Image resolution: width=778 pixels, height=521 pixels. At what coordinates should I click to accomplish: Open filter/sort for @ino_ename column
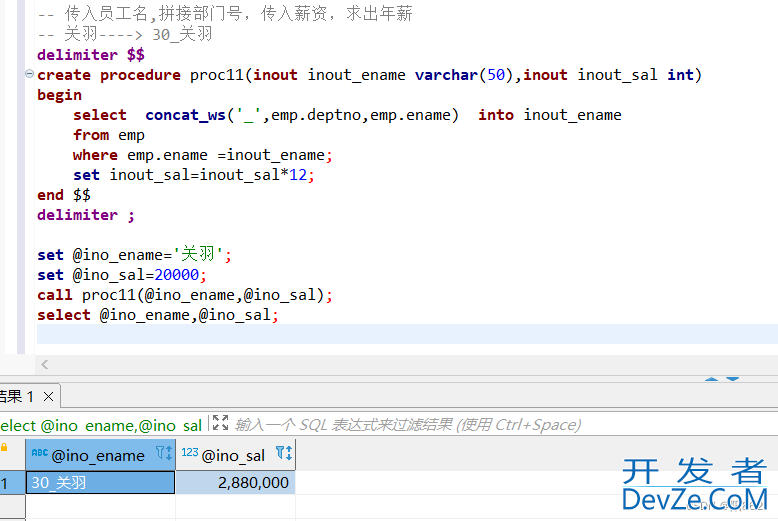pos(164,453)
